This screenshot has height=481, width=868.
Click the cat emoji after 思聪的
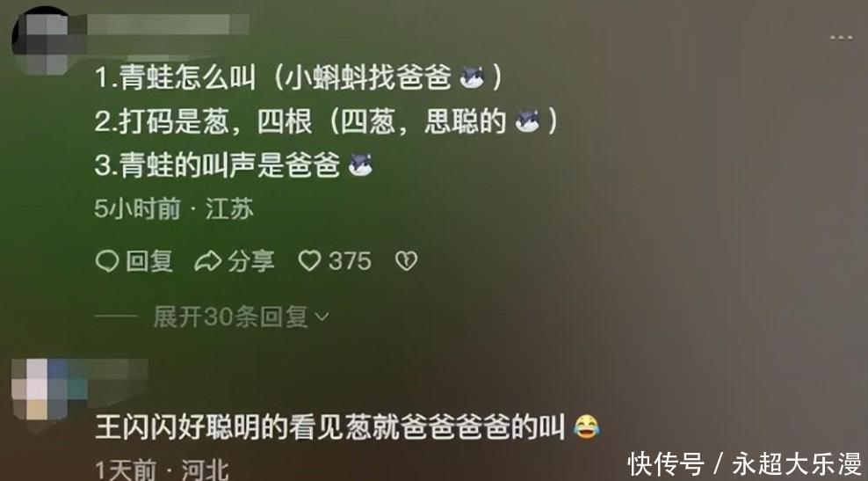pos(527,120)
